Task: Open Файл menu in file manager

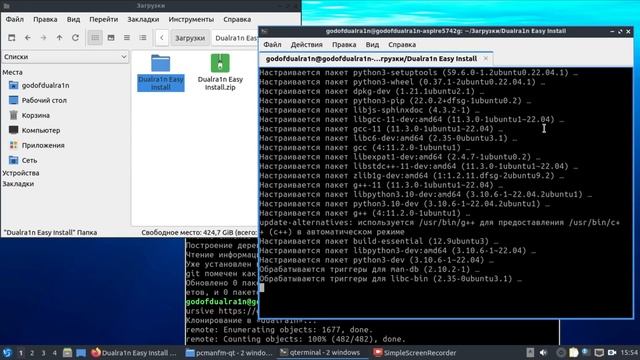Action: tap(15, 19)
